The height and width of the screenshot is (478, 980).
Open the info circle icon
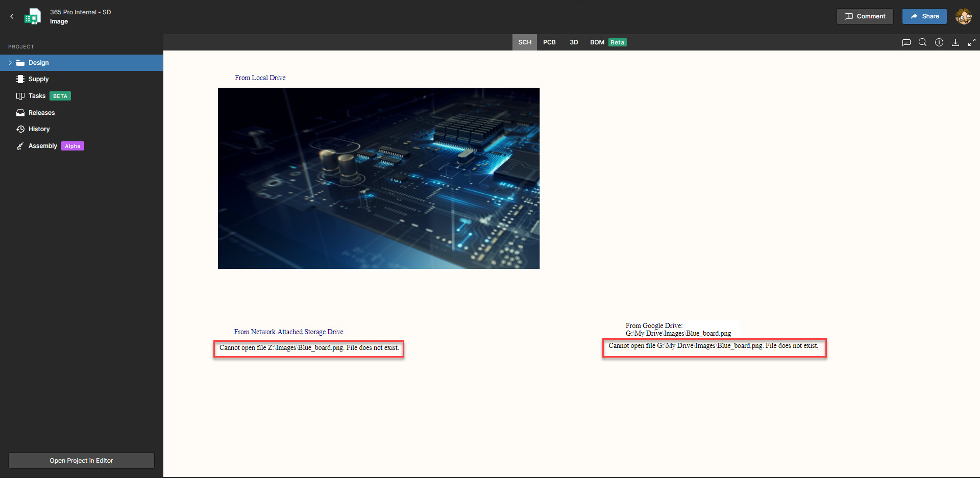939,42
